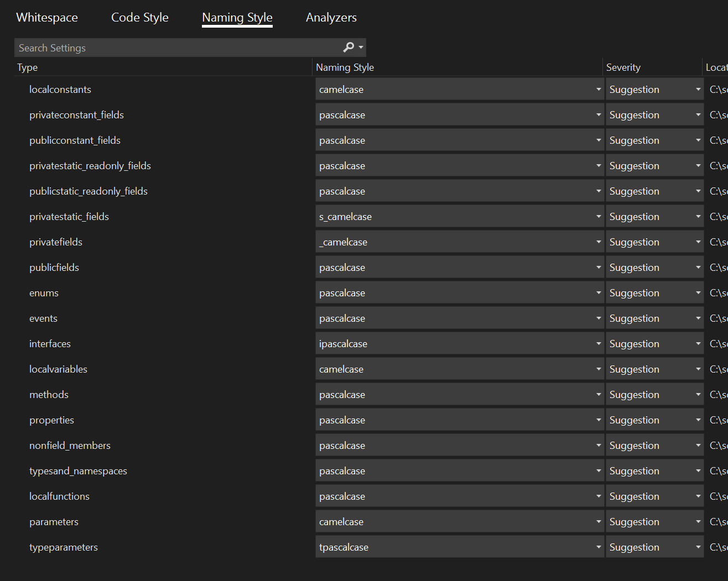
Task: Select the Naming Style tab
Action: click(x=237, y=18)
